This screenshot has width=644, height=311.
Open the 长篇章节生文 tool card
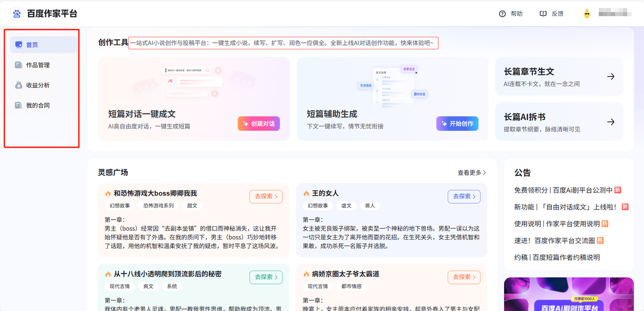[x=559, y=76]
